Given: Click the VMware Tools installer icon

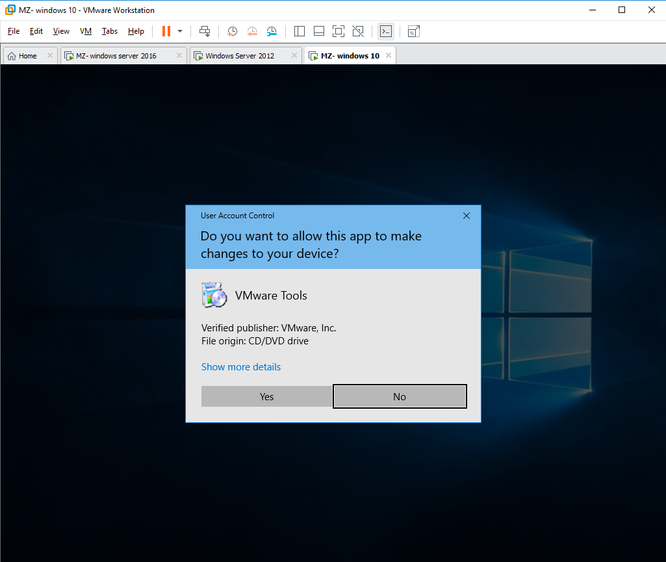Looking at the screenshot, I should (x=214, y=295).
